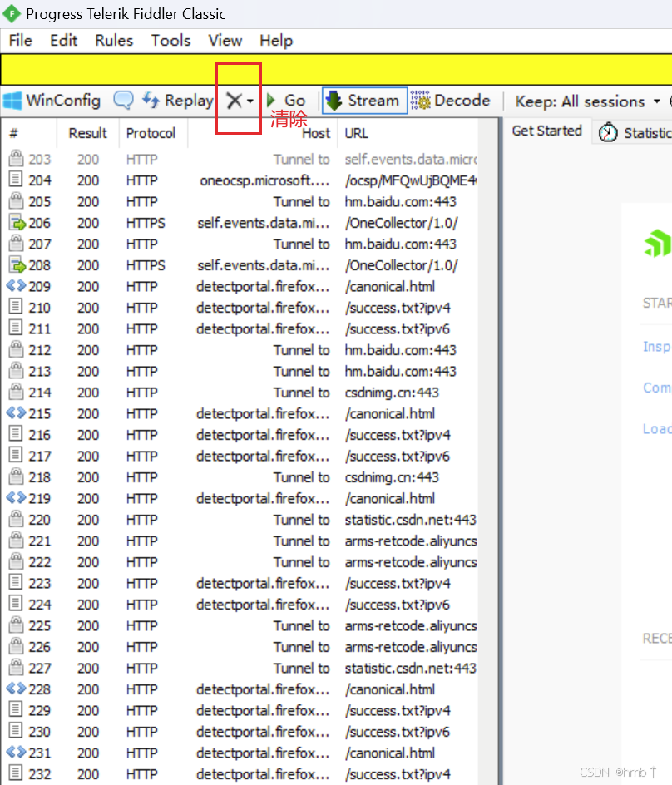Click green arrow icon of session 208
Image resolution: width=672 pixels, height=785 pixels.
pyautogui.click(x=17, y=264)
